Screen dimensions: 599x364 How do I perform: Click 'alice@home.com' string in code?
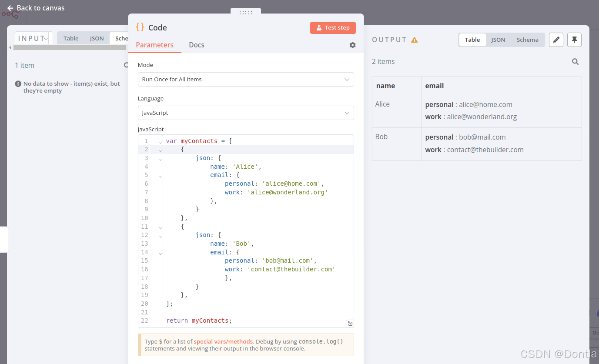(x=291, y=184)
